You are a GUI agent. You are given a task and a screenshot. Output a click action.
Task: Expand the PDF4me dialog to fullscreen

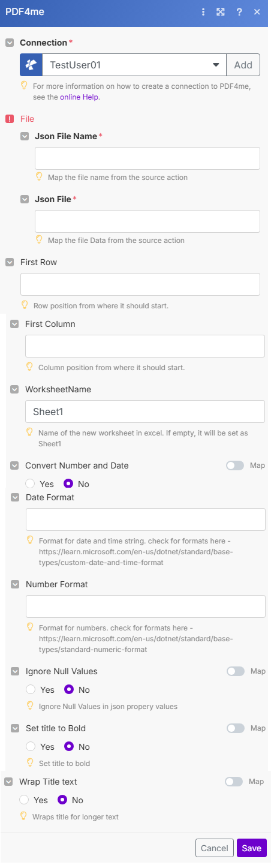pos(221,12)
